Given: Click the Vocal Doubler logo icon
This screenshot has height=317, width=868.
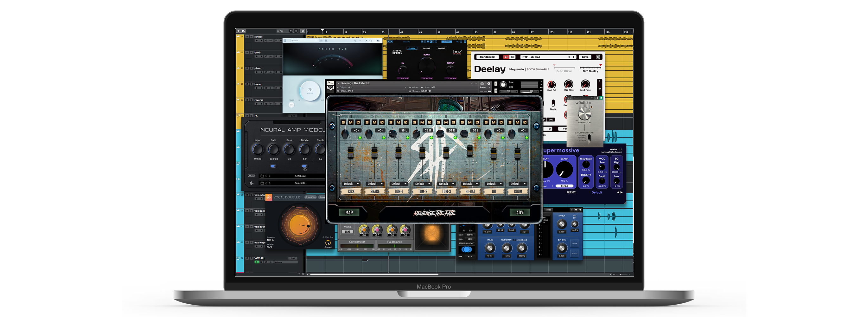Looking at the screenshot, I should [269, 197].
